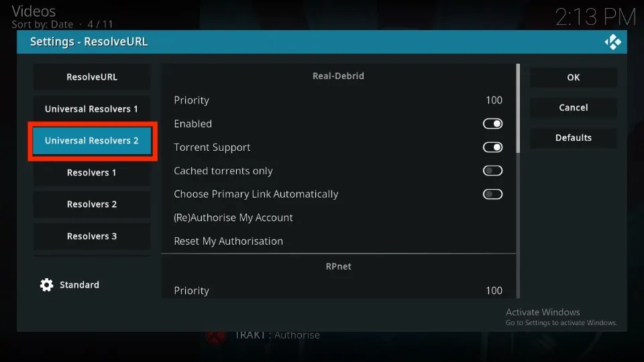Viewport: 644px width, 362px height.
Task: Restore settings with Defaults button
Action: click(574, 137)
